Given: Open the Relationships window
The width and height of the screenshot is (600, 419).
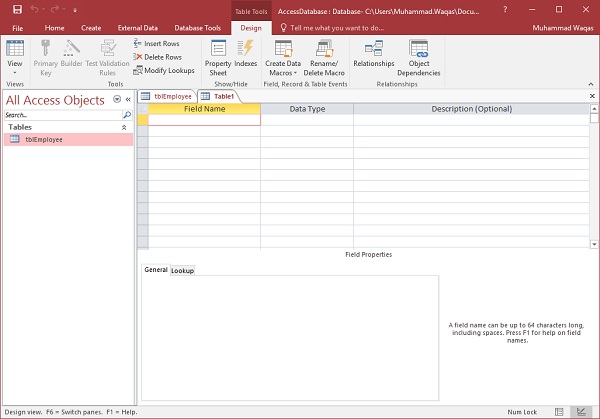Looking at the screenshot, I should tap(373, 53).
